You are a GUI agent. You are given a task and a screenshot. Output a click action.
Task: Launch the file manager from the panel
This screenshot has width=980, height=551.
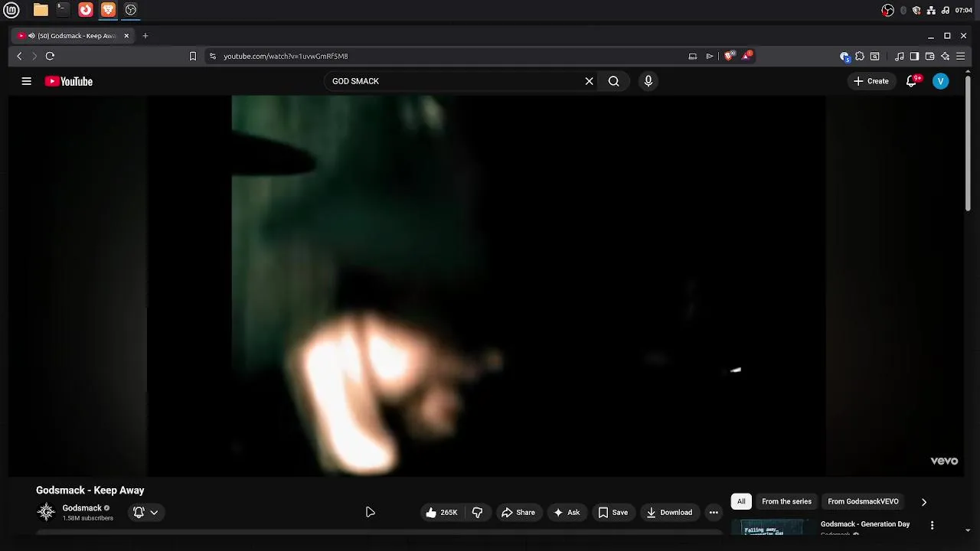pyautogui.click(x=41, y=10)
